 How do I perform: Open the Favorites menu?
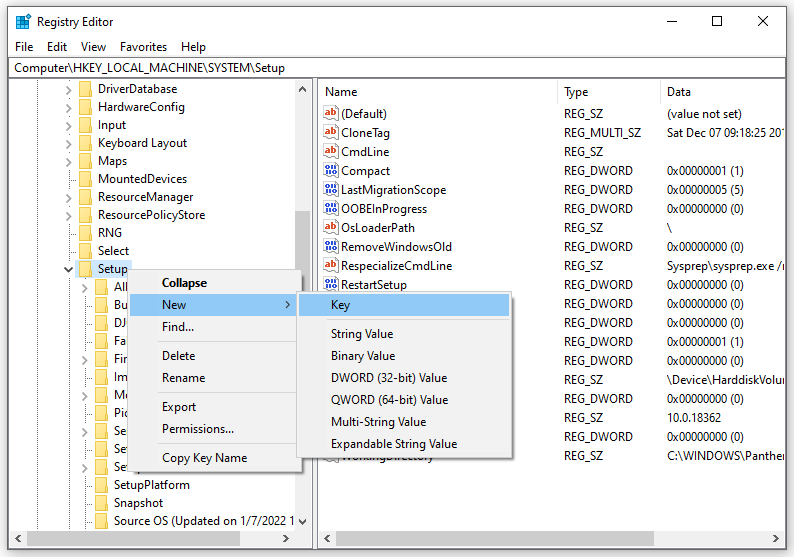coord(143,47)
